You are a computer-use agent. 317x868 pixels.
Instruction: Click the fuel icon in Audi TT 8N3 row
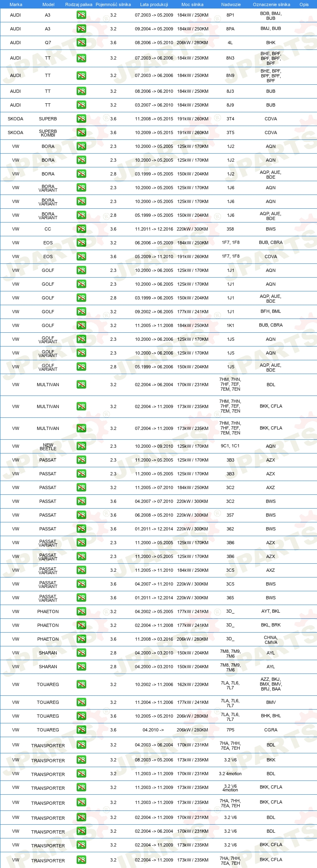tap(81, 58)
